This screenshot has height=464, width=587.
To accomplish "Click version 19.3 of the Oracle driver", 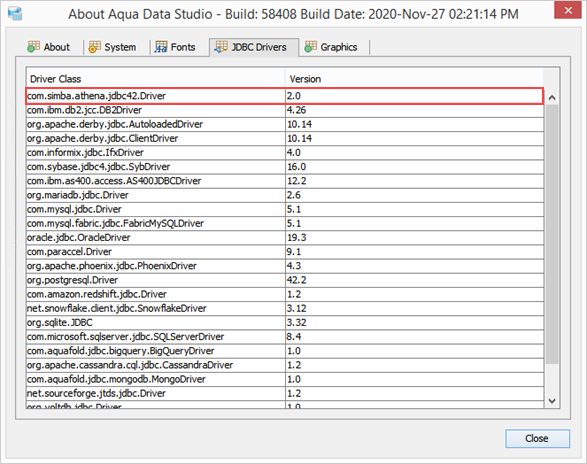I will click(296, 238).
